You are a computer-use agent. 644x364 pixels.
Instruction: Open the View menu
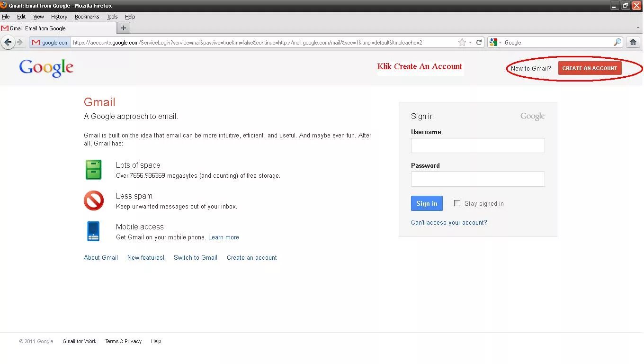pyautogui.click(x=38, y=17)
